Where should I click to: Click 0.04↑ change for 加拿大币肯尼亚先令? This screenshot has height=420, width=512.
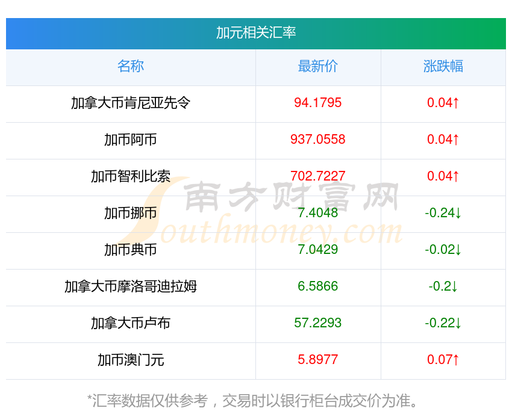click(443, 103)
